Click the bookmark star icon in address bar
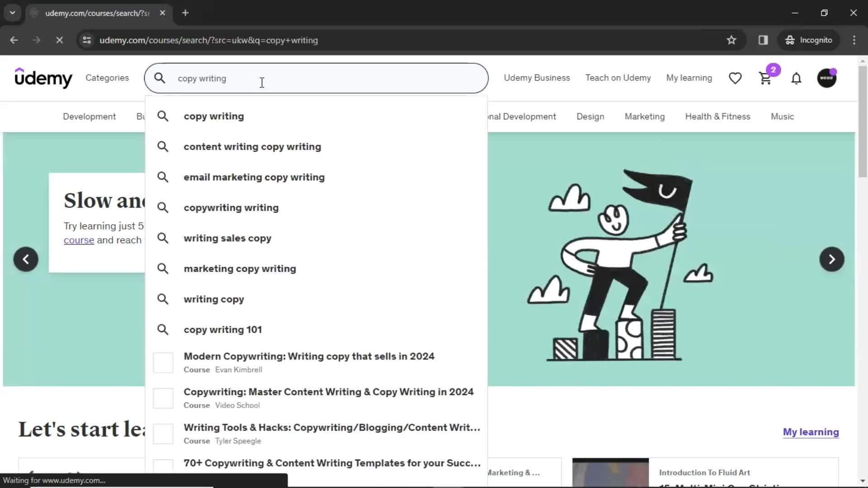Screen dimensions: 868x488 coord(731,40)
